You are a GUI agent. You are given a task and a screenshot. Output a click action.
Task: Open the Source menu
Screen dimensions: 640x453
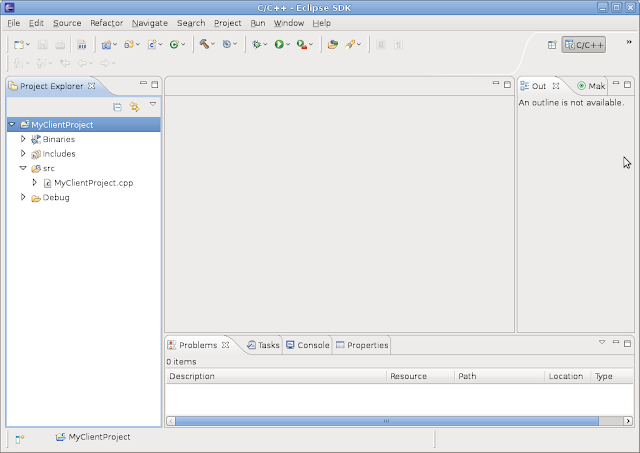(67, 23)
